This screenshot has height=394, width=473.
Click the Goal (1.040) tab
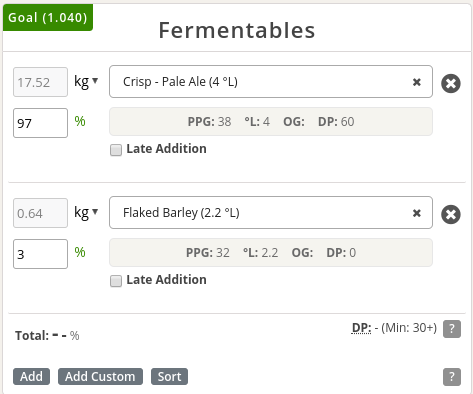pyautogui.click(x=48, y=18)
